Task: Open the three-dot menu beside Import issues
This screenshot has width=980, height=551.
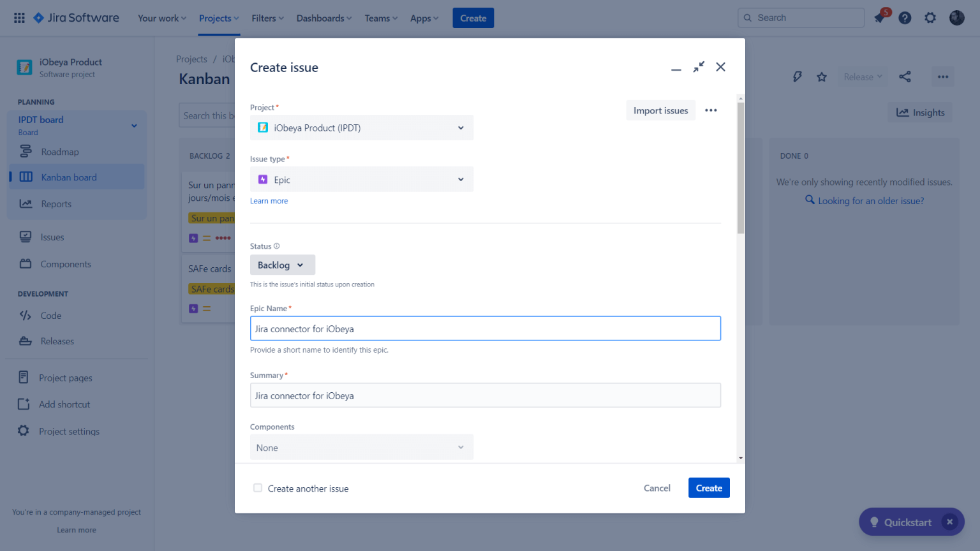Action: (x=711, y=110)
